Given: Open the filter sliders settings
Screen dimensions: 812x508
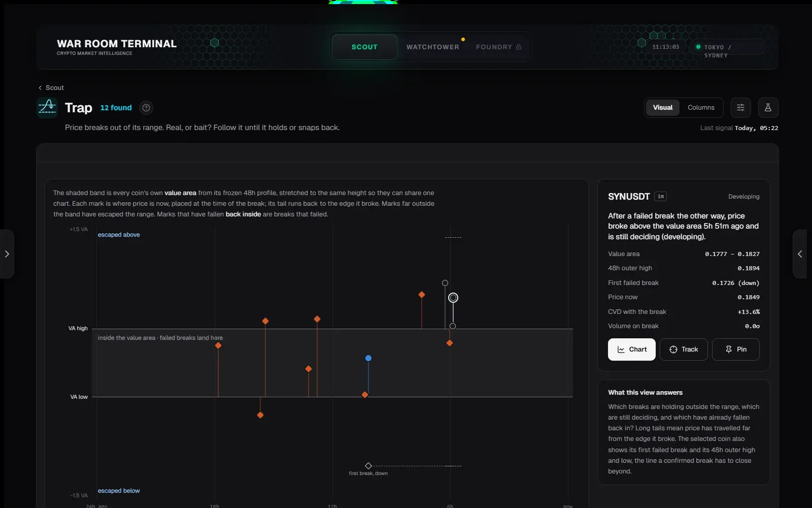Looking at the screenshot, I should [740, 107].
